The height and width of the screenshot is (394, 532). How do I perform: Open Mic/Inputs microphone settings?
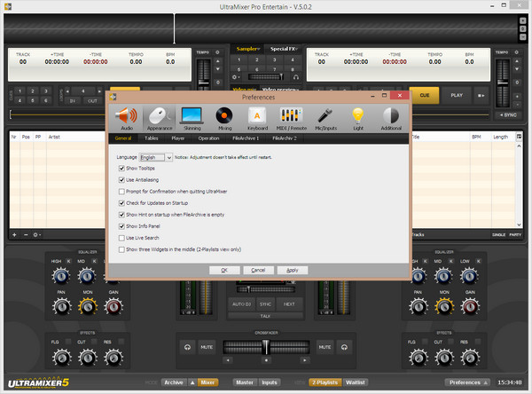(325, 118)
